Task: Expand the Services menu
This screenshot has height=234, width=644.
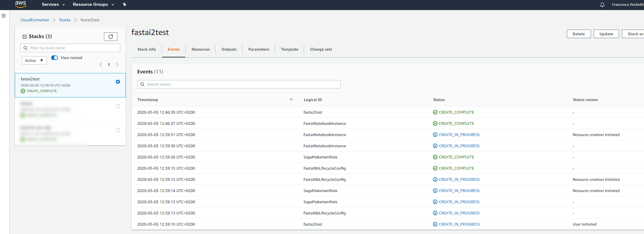Action: [53, 4]
